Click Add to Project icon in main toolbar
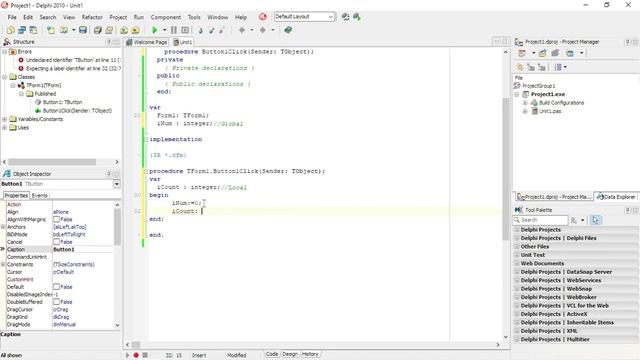The width and height of the screenshot is (640, 360). (124, 30)
